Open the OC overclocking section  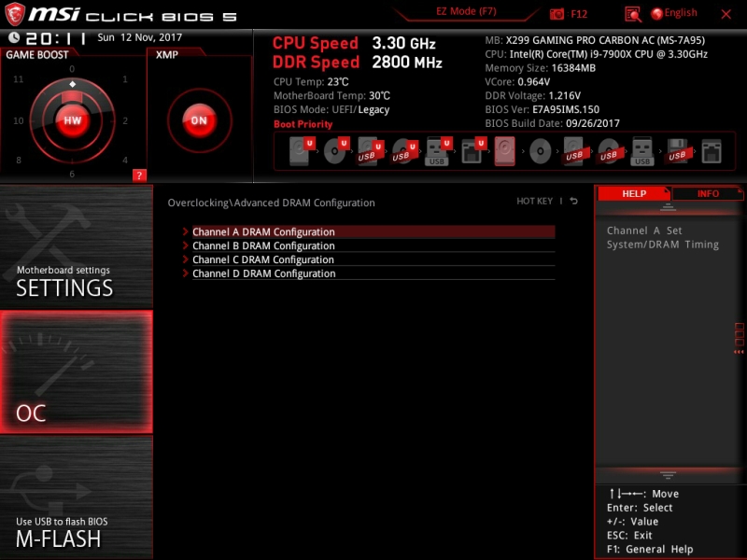click(77, 371)
